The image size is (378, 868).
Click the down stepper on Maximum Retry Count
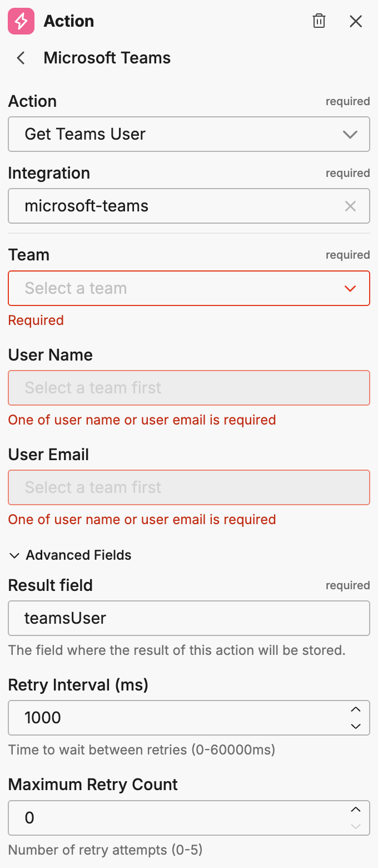[x=356, y=826]
